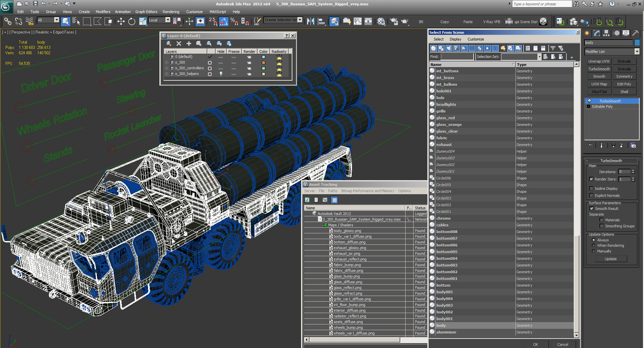Viewport: 644px width, 348px height.
Task: Click Pin Stack icon under modifier stack
Action: click(x=590, y=145)
